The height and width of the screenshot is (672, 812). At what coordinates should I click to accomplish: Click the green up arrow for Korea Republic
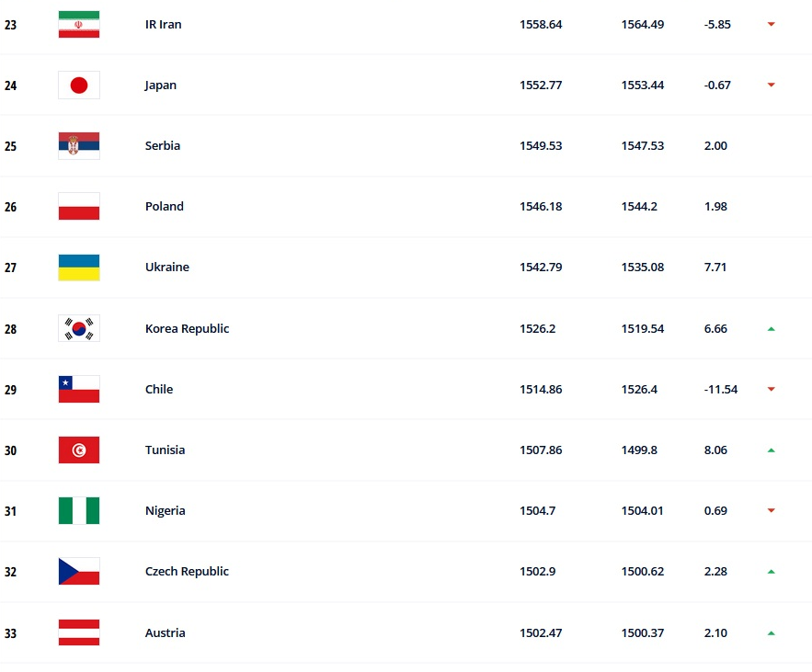[x=771, y=328]
